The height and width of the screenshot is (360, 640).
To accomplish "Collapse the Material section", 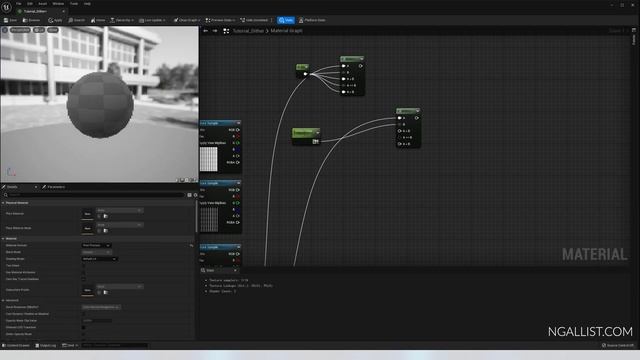I will [3, 239].
